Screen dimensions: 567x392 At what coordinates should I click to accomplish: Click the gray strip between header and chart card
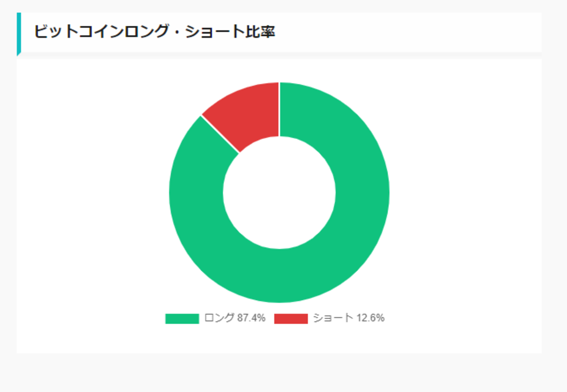click(x=281, y=55)
